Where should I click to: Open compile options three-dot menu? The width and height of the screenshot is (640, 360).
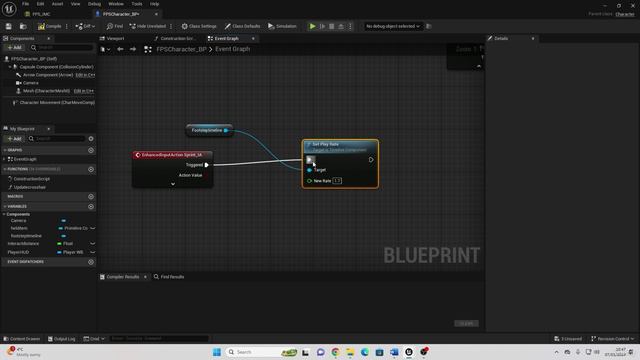(x=67, y=26)
